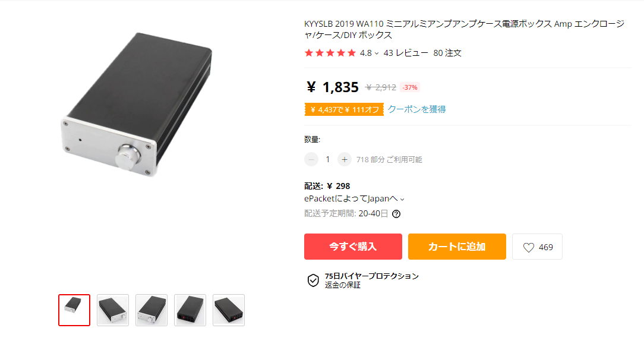Open the 43 レビュー reviews link

(x=406, y=53)
